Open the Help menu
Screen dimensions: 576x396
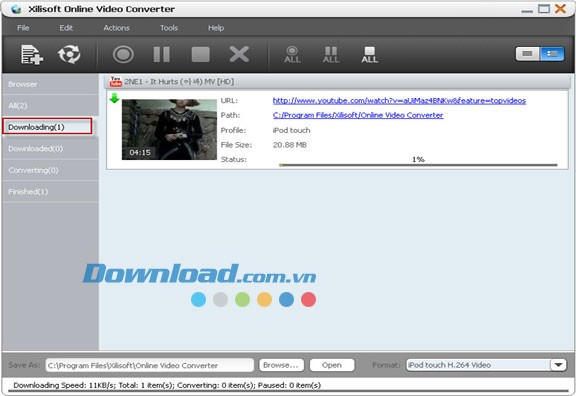(x=216, y=28)
